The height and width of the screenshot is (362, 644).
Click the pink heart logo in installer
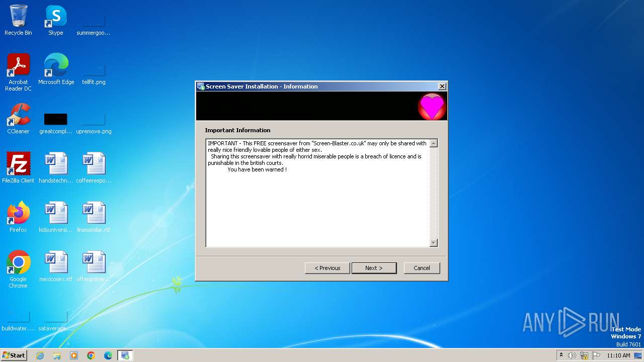[432, 107]
